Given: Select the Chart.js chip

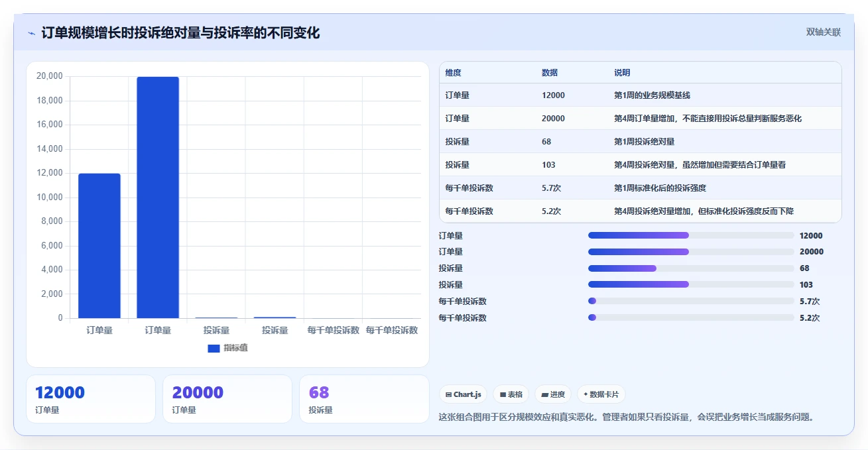Looking at the screenshot, I should (x=463, y=394).
